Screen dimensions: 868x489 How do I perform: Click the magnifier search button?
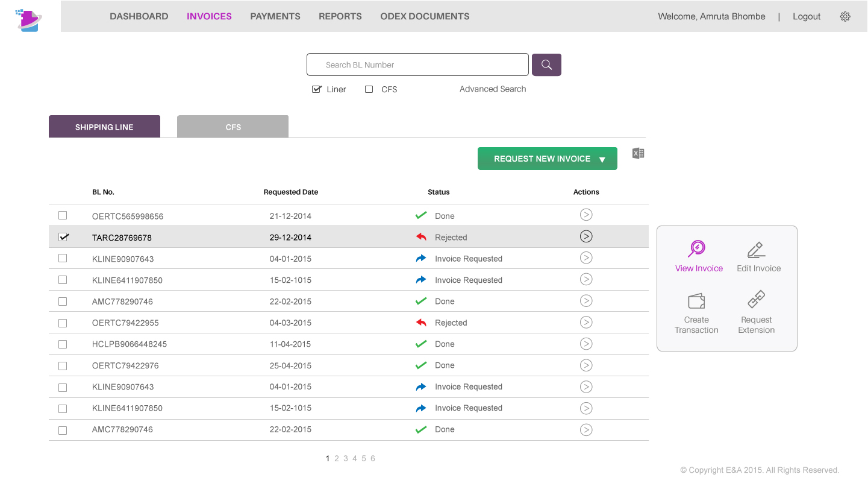tap(546, 65)
